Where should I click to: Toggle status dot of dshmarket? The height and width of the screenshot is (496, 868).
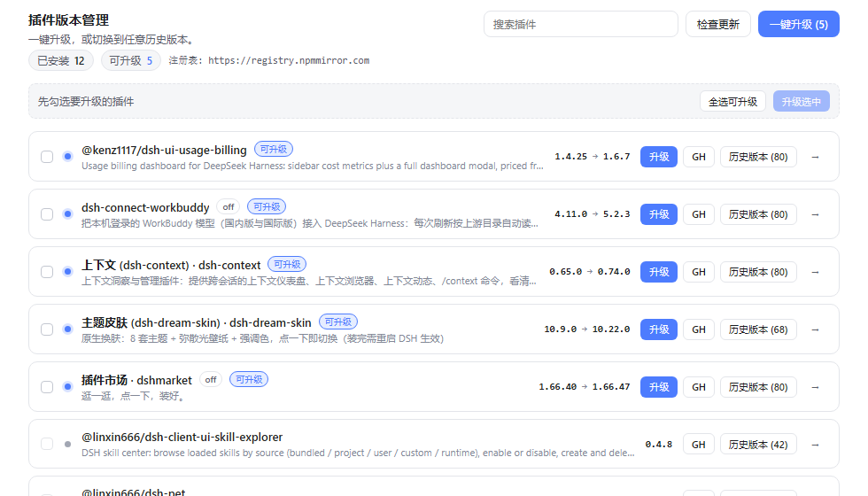[x=67, y=387]
